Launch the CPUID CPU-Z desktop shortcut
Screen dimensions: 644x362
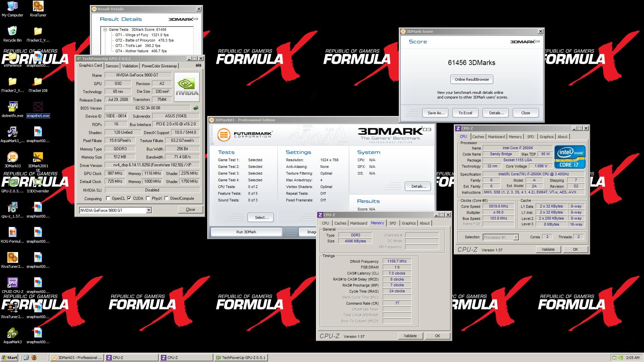point(12,286)
